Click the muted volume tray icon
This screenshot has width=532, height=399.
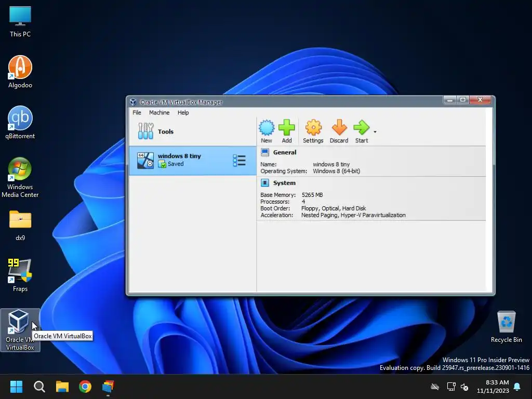[464, 387]
